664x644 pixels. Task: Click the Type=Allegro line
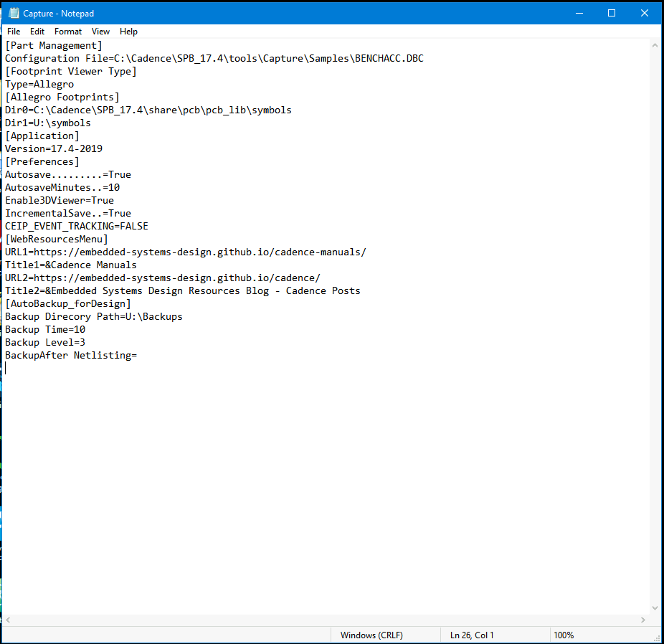click(x=39, y=84)
